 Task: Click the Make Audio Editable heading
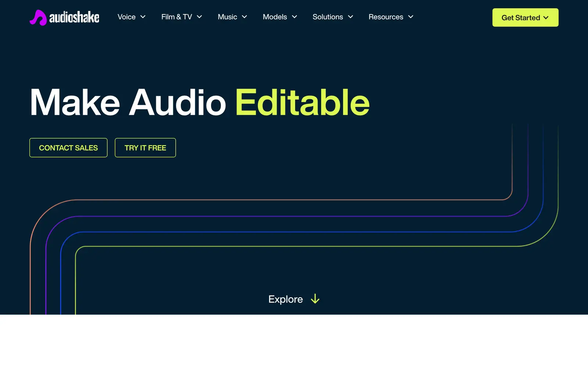200,102
